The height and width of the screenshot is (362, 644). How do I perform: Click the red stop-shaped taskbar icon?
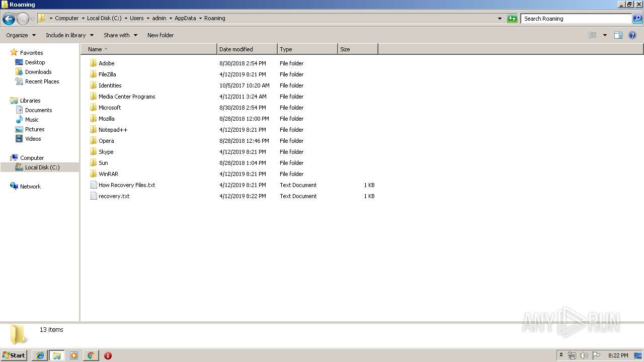[108, 355]
